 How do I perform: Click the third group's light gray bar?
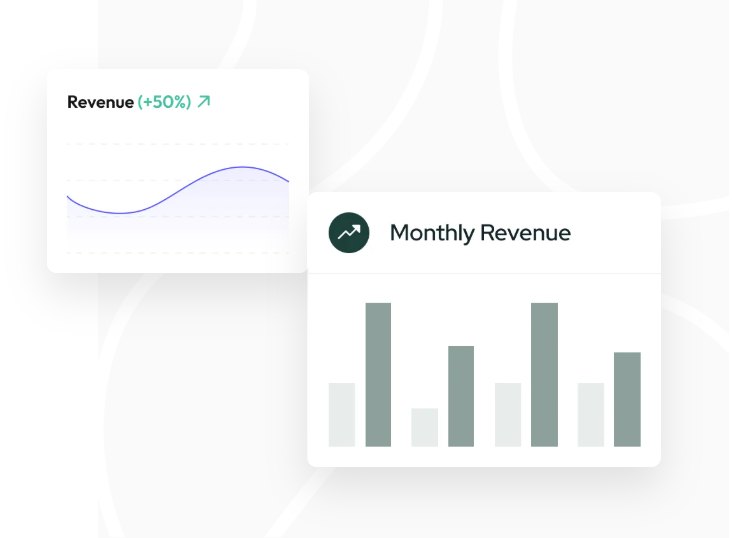508,414
